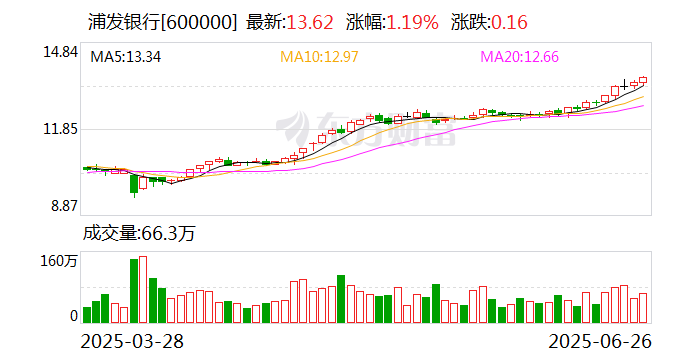688x360 pixels.
Task: Select the MA10:12.97 orange legend label
Action: pos(319,57)
